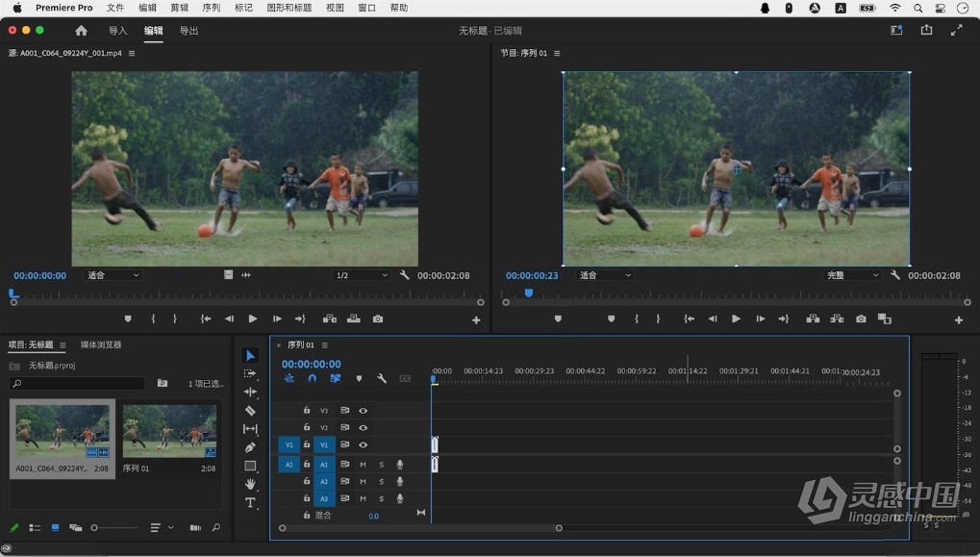Click Extract button in Program monitor
The image size is (980, 557).
pos(837,318)
